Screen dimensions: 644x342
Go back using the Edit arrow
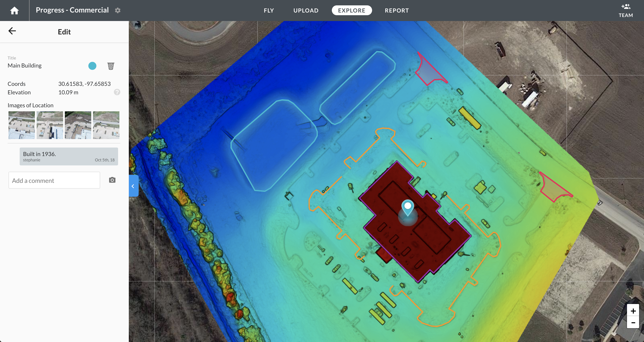tap(12, 31)
